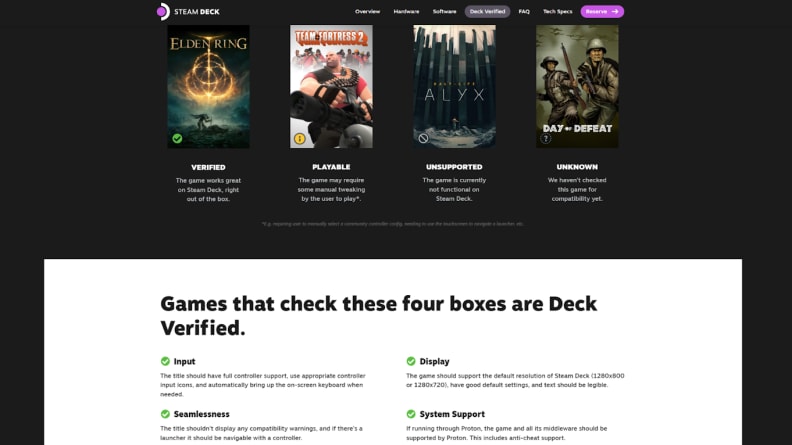Click green check icon beside Seamlessness

click(x=165, y=414)
